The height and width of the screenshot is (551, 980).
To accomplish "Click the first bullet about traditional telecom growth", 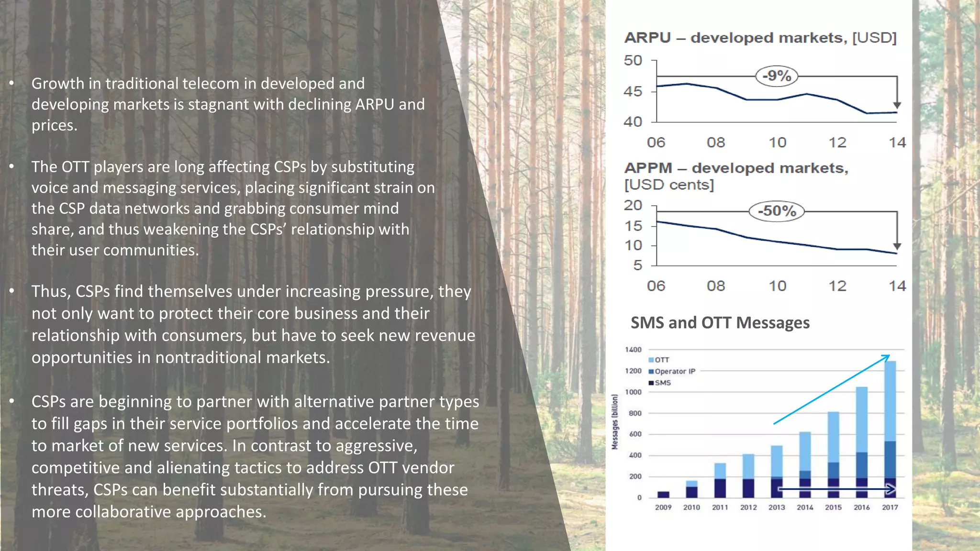I will pyautogui.click(x=228, y=104).
